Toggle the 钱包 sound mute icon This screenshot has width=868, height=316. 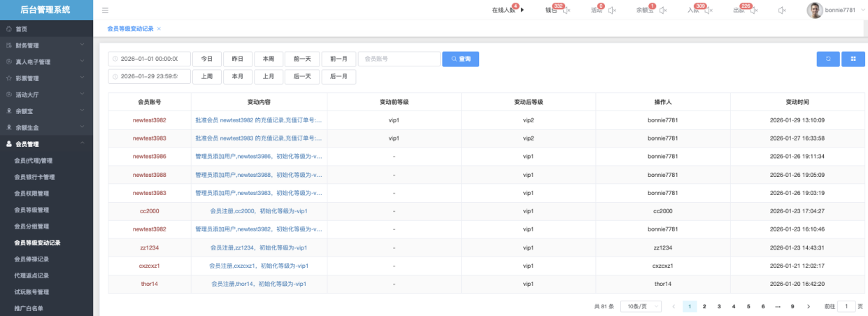click(567, 10)
